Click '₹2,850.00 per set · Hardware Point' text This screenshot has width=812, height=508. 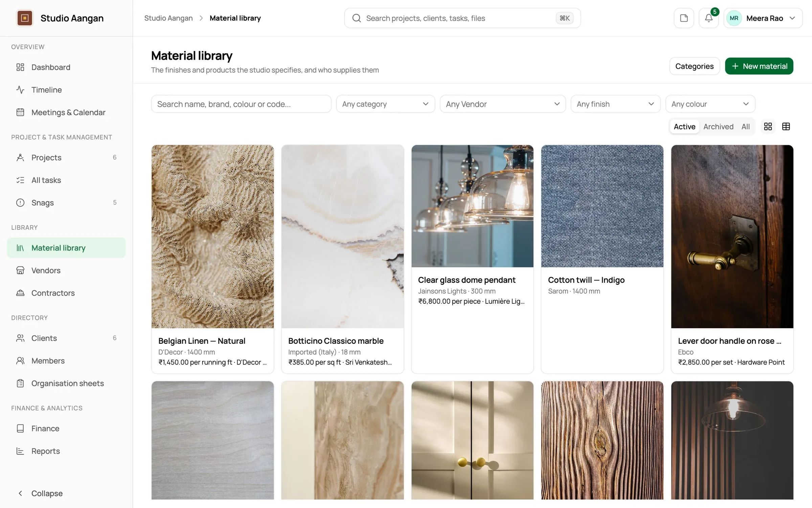731,362
